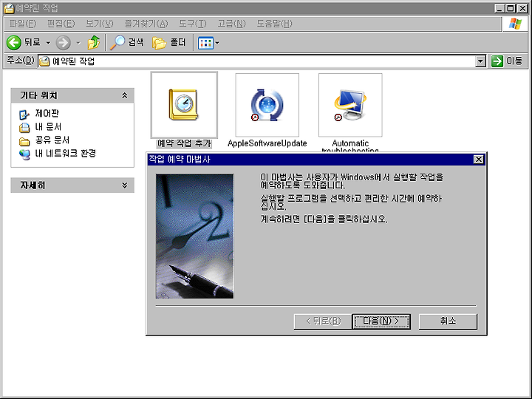
Task: Open the Advanced (고급) menu
Action: (x=231, y=24)
